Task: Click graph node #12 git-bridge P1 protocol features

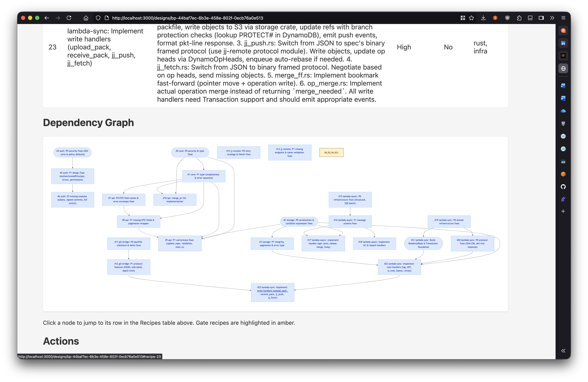Action: click(x=128, y=267)
